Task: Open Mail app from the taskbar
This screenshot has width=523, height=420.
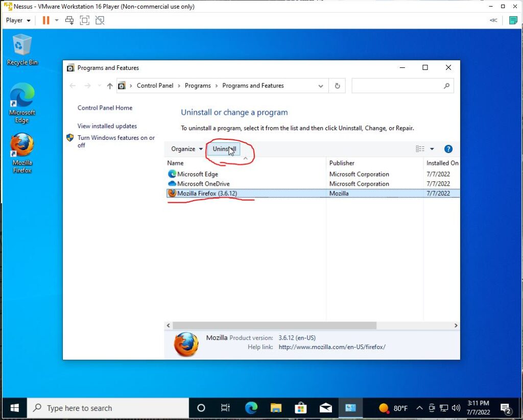Action: pyautogui.click(x=325, y=408)
